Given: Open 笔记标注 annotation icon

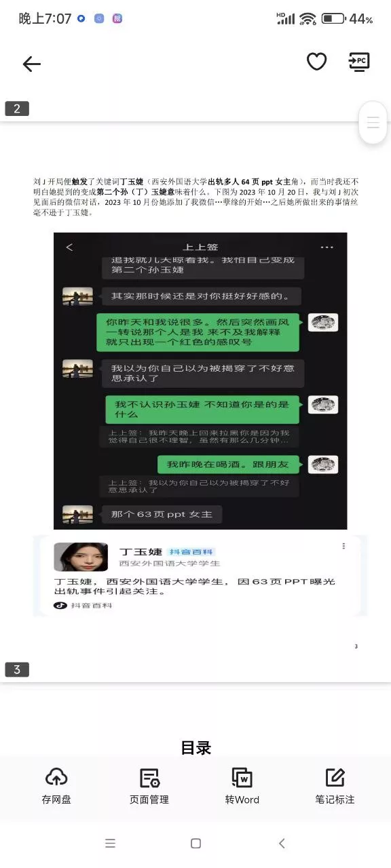Looking at the screenshot, I should click(335, 778).
